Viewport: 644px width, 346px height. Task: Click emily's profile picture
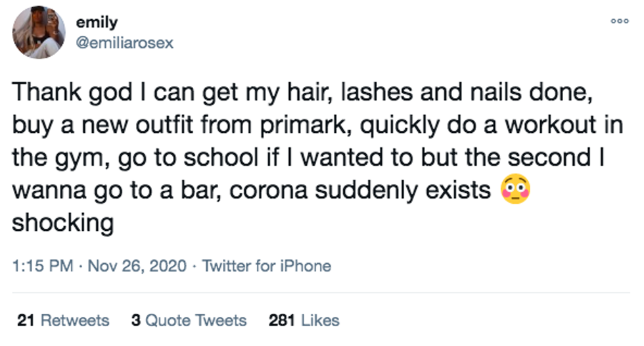tap(38, 33)
